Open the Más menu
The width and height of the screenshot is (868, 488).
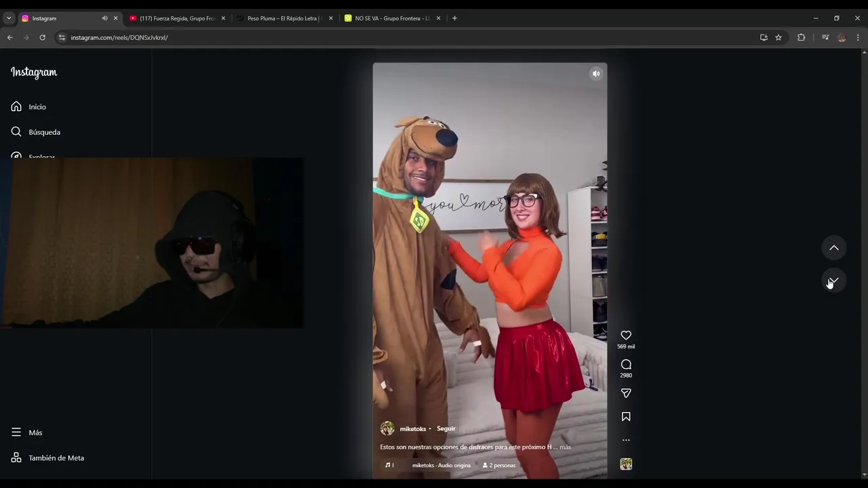[26, 432]
